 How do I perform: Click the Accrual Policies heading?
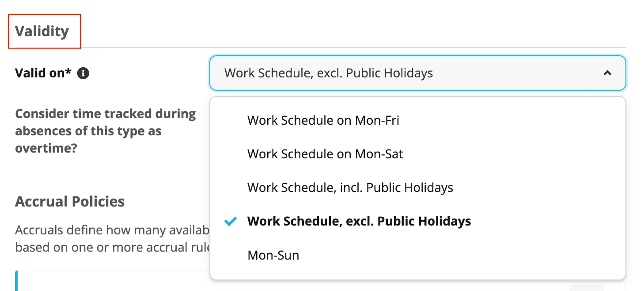pos(70,202)
